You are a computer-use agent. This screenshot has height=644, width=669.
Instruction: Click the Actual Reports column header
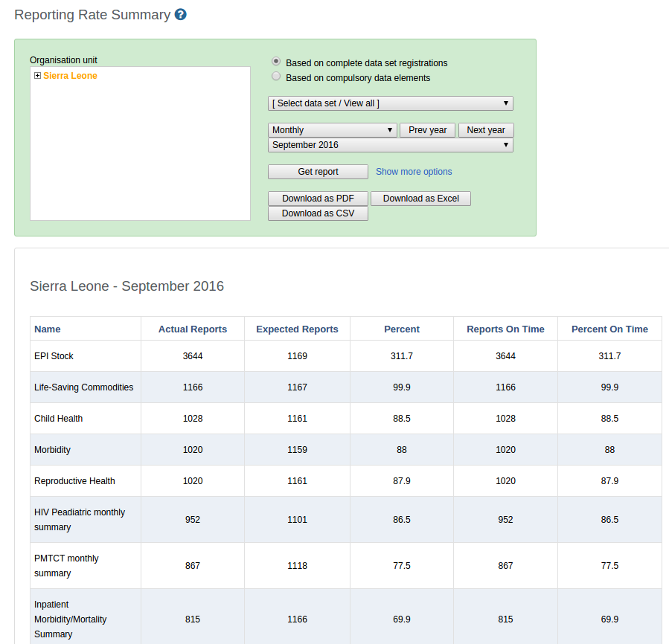coord(193,329)
